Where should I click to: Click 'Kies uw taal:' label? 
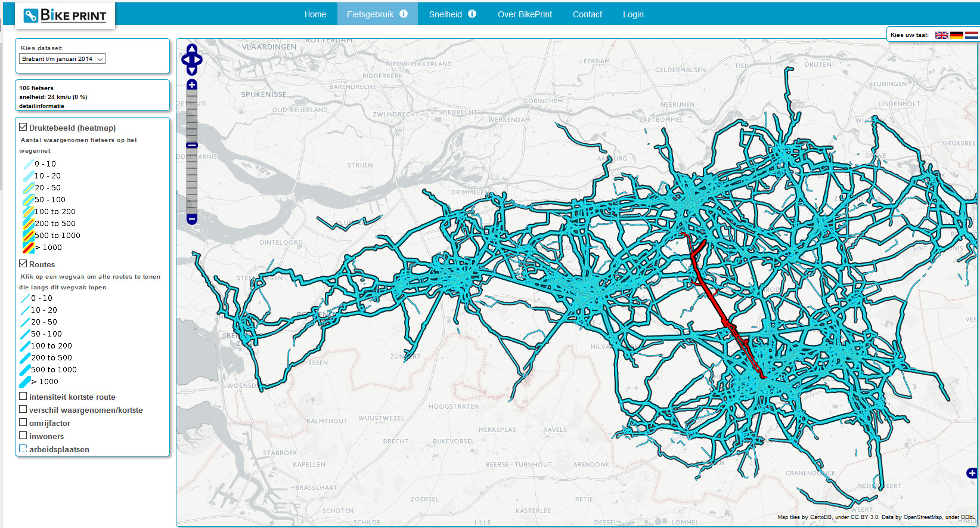tap(909, 35)
